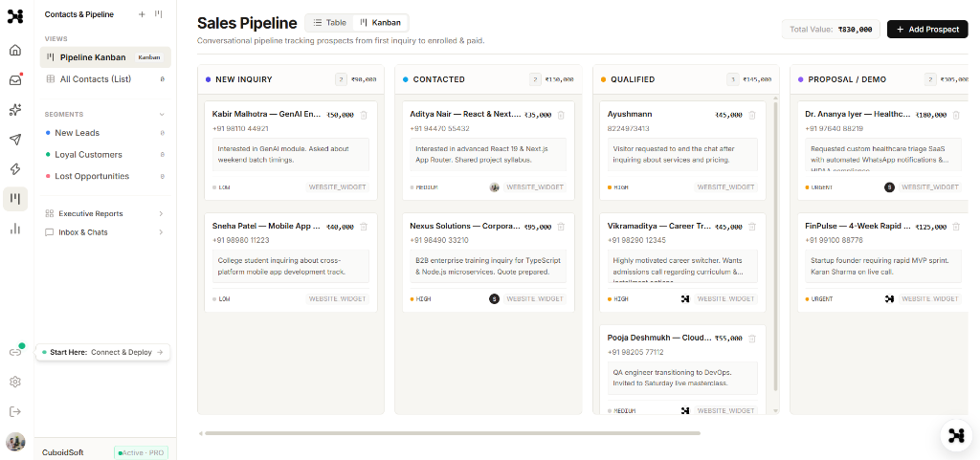
Task: Open the Lost Opportunities segment
Action: tap(105, 177)
